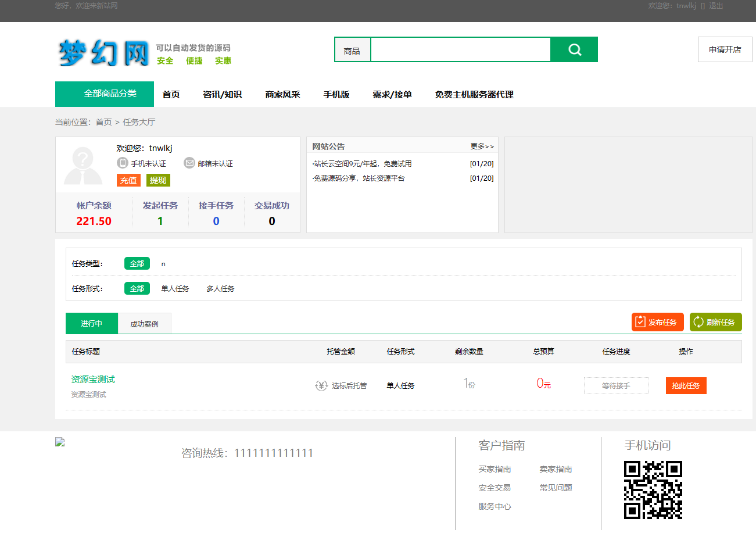Select 全部 for 任务类型 filter

(x=137, y=263)
